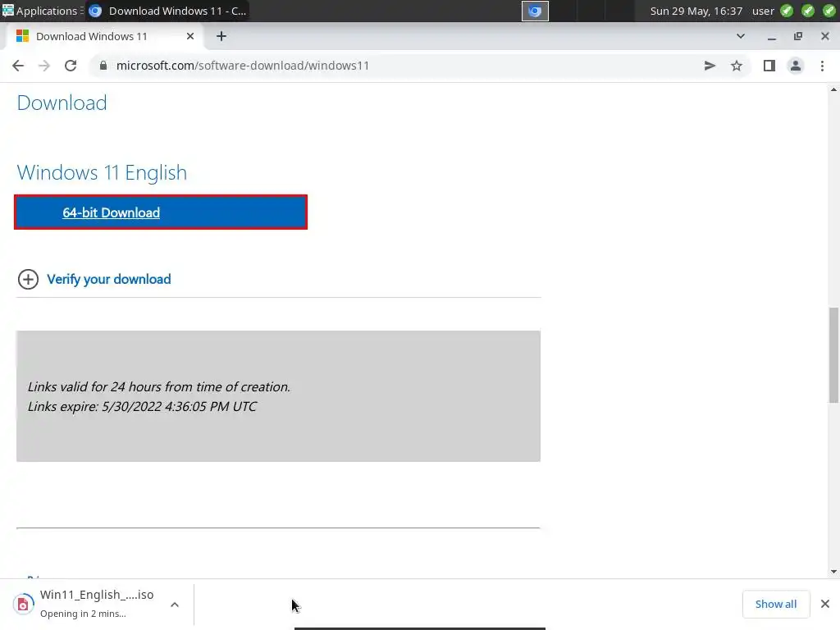
Task: Click the Download heading text
Action: click(x=62, y=103)
